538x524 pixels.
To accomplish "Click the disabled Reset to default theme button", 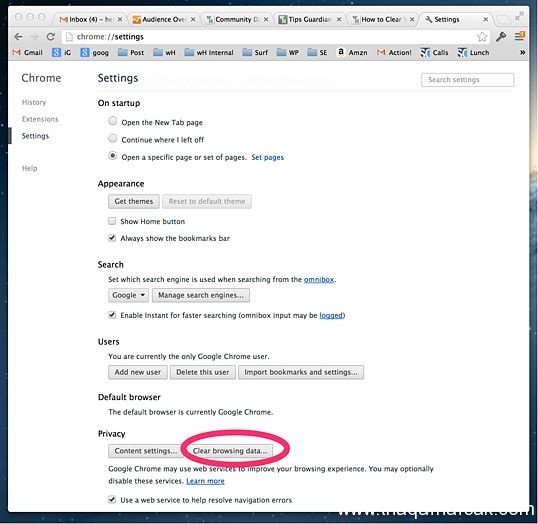I will [207, 201].
